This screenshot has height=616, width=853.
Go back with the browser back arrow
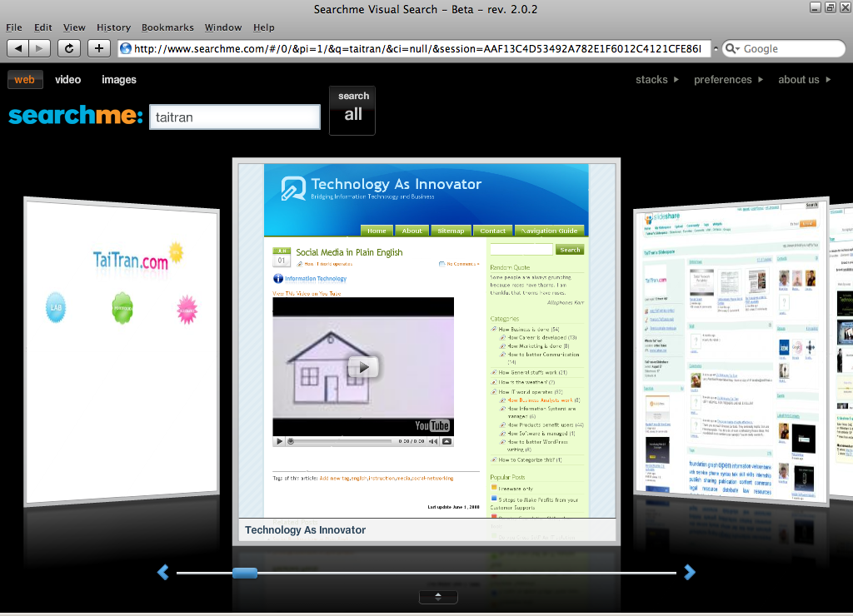(18, 48)
